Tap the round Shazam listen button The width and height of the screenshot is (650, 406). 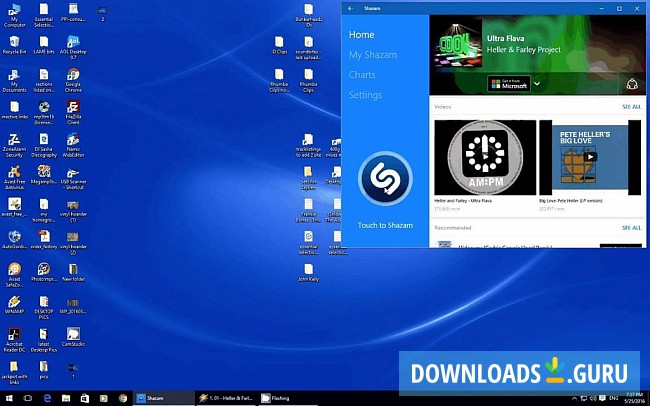[385, 178]
